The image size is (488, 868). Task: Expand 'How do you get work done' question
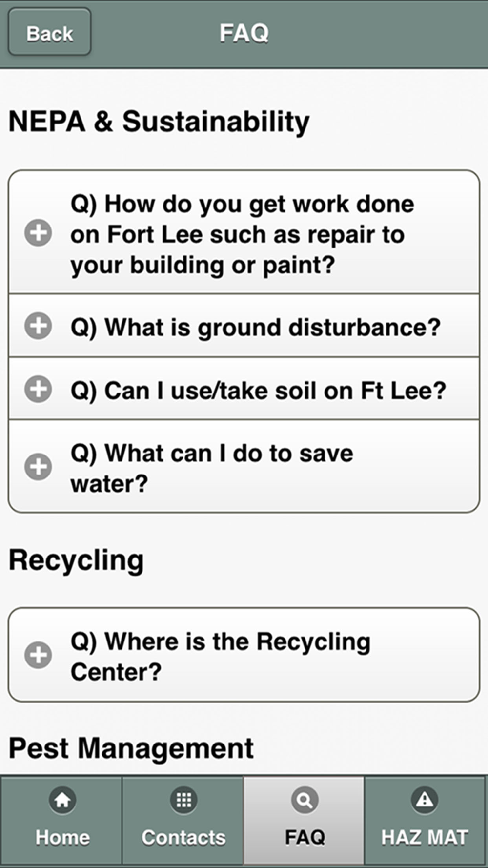coord(244,232)
